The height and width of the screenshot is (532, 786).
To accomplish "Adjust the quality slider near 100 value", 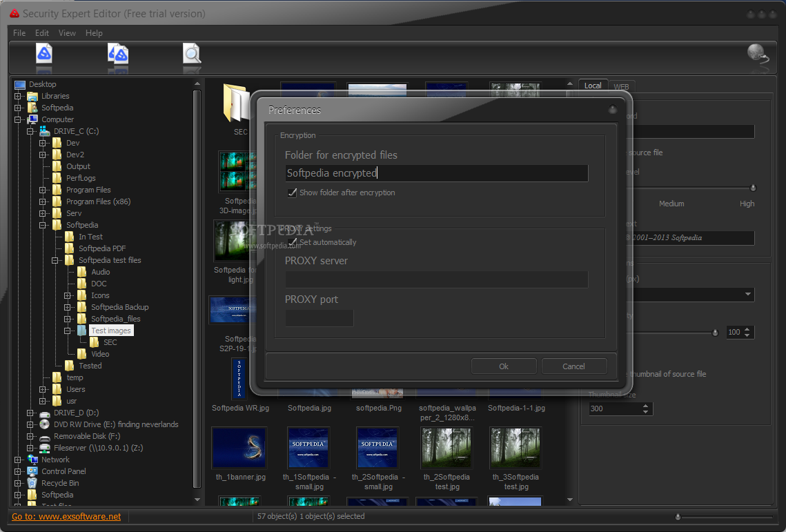I will click(x=716, y=333).
